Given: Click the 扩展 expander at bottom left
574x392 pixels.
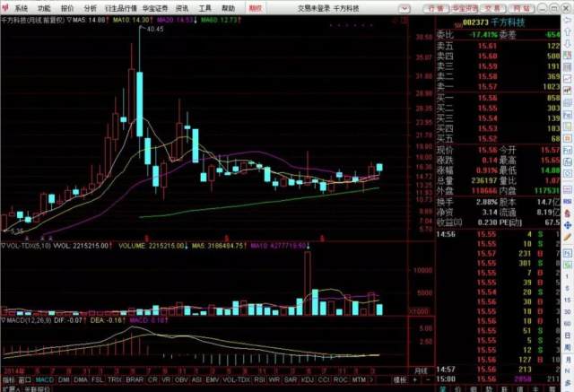Looking at the screenshot, I should click(x=10, y=389).
